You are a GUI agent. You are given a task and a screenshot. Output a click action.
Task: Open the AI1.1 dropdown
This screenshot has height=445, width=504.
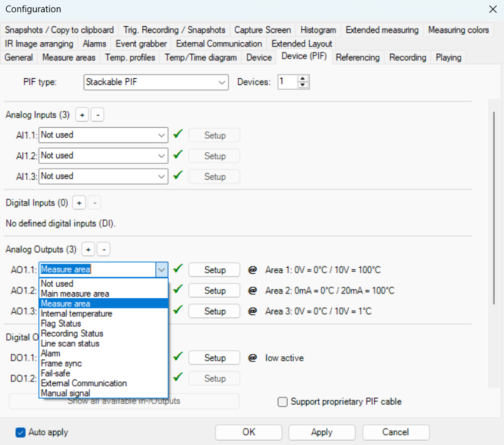103,135
